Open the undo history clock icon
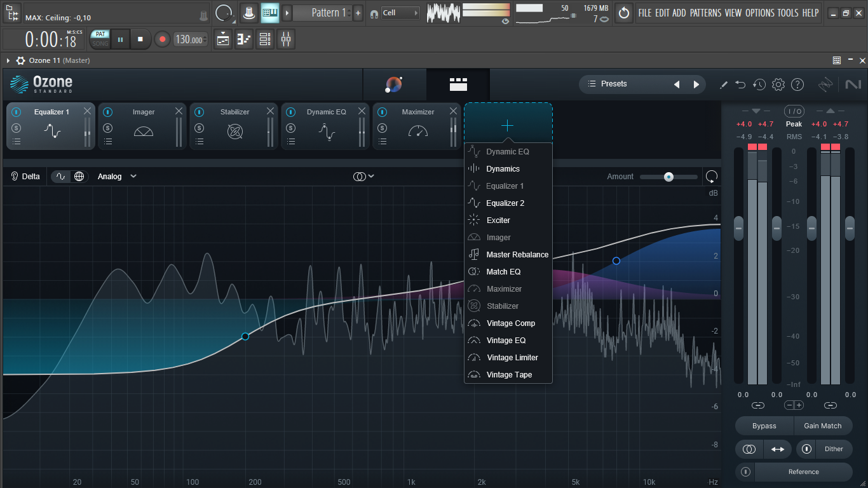This screenshot has height=488, width=868. (x=759, y=85)
